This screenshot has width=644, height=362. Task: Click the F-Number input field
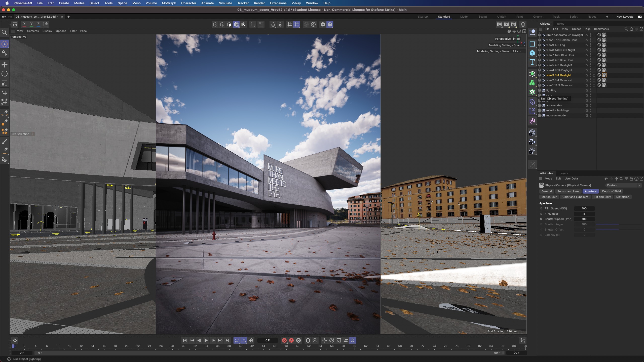tap(584, 214)
